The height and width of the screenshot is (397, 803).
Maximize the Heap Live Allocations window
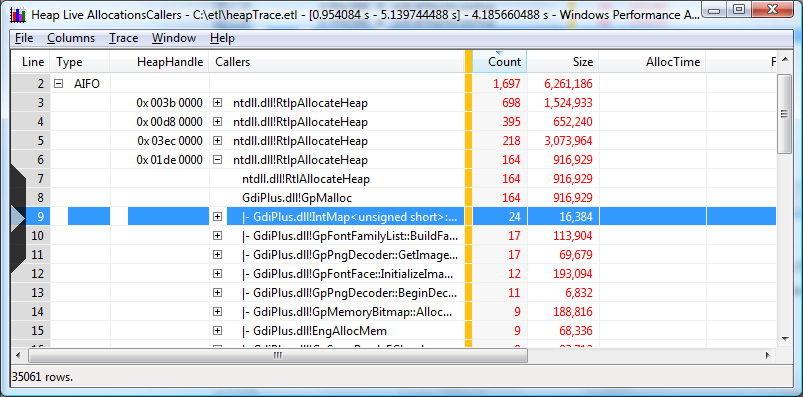[738, 10]
